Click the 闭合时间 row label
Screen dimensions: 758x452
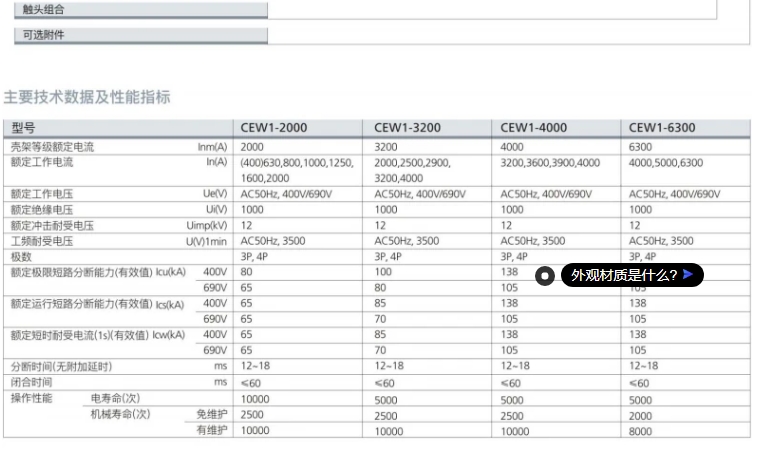[31, 382]
